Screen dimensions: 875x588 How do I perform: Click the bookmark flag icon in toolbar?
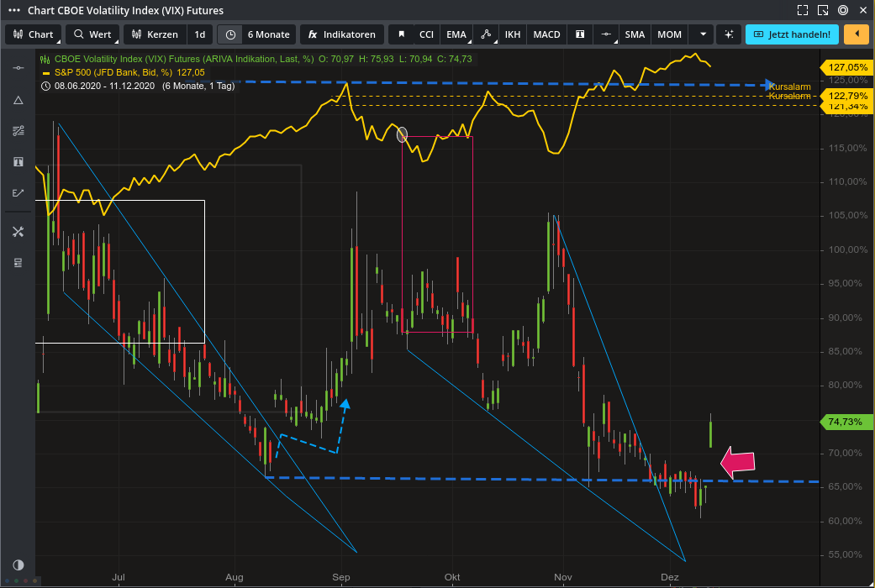[x=401, y=34]
